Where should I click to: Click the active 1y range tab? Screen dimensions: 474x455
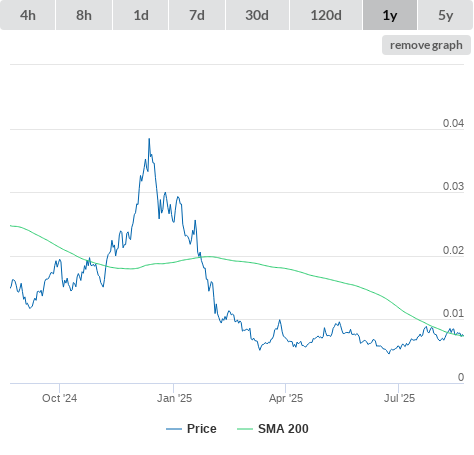[390, 15]
